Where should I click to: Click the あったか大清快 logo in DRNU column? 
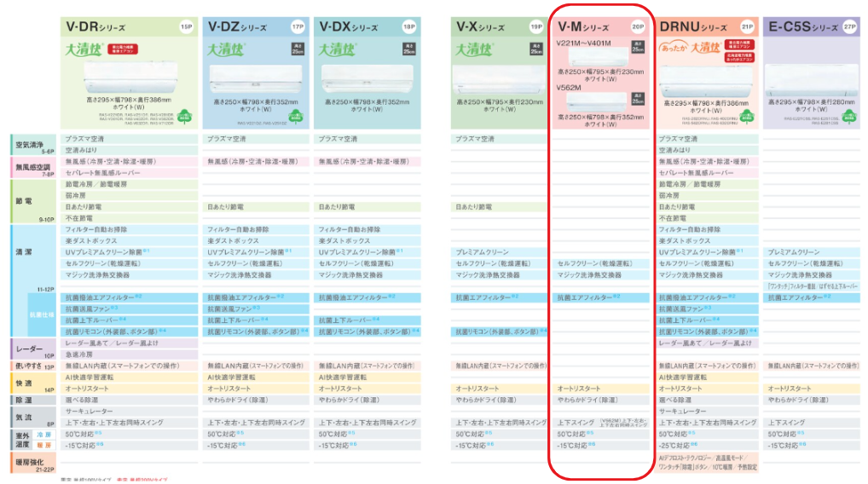[x=689, y=48]
